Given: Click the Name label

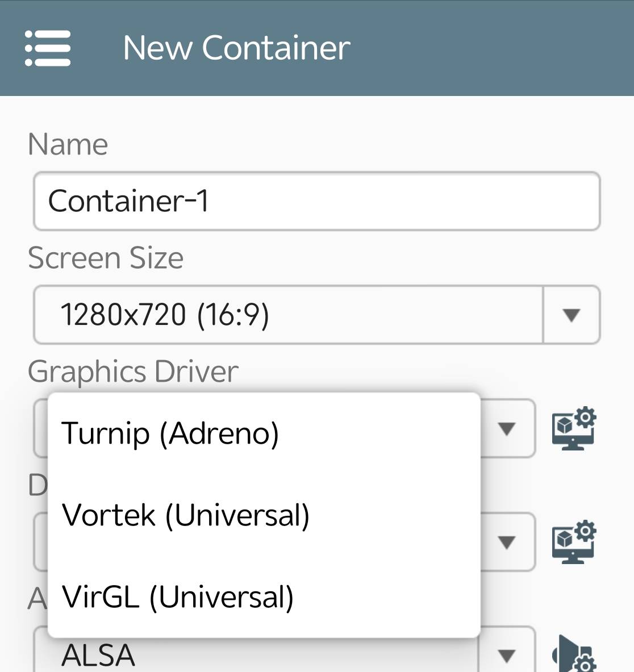Looking at the screenshot, I should tap(68, 144).
